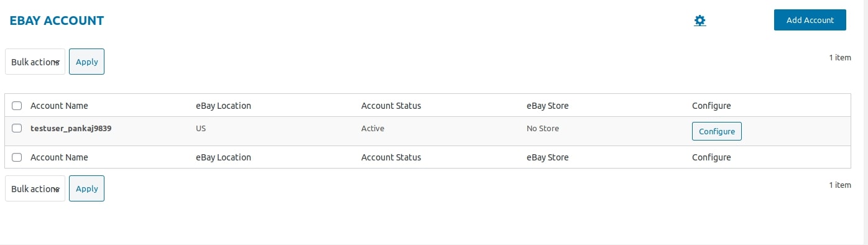Click the eBay Location header at top

(x=223, y=106)
